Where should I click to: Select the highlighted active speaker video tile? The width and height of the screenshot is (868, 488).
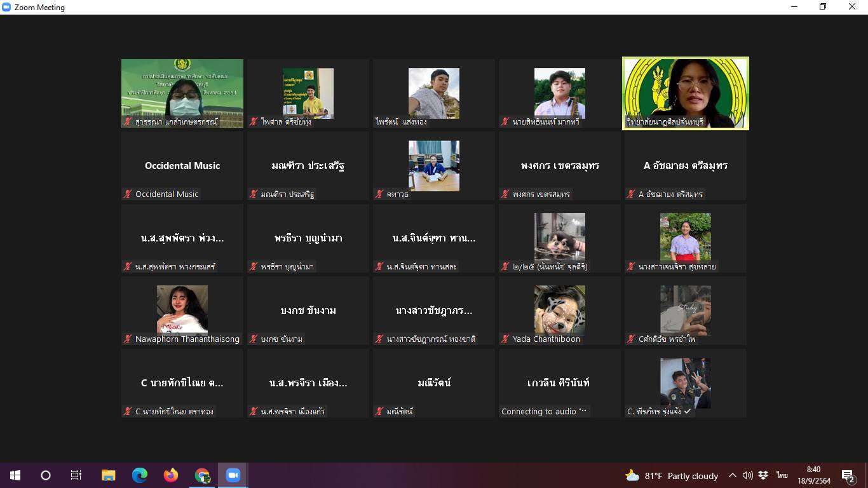pyautogui.click(x=685, y=93)
